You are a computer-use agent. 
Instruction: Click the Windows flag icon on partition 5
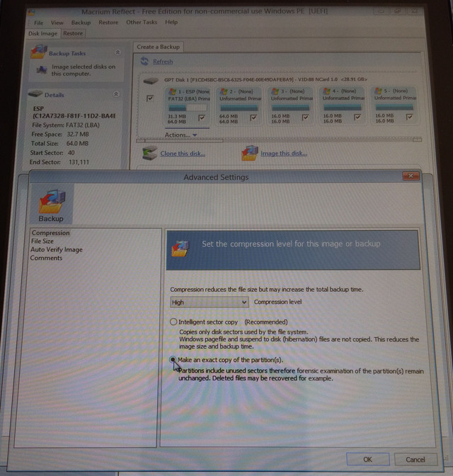pos(379,91)
